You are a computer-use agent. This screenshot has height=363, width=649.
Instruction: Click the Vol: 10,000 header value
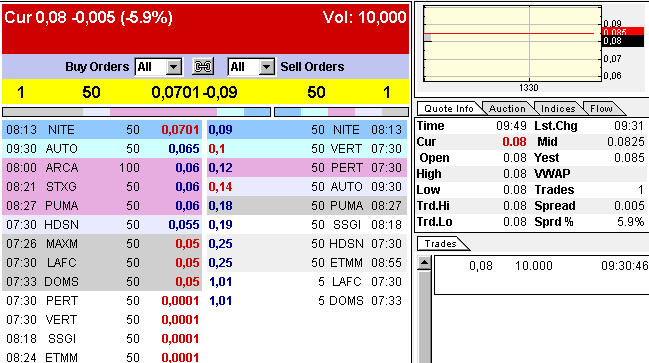364,17
